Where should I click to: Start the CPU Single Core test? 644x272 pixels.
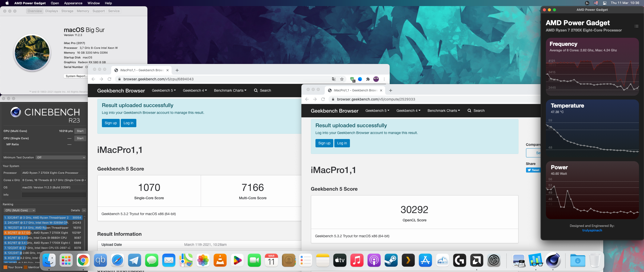tap(80, 138)
